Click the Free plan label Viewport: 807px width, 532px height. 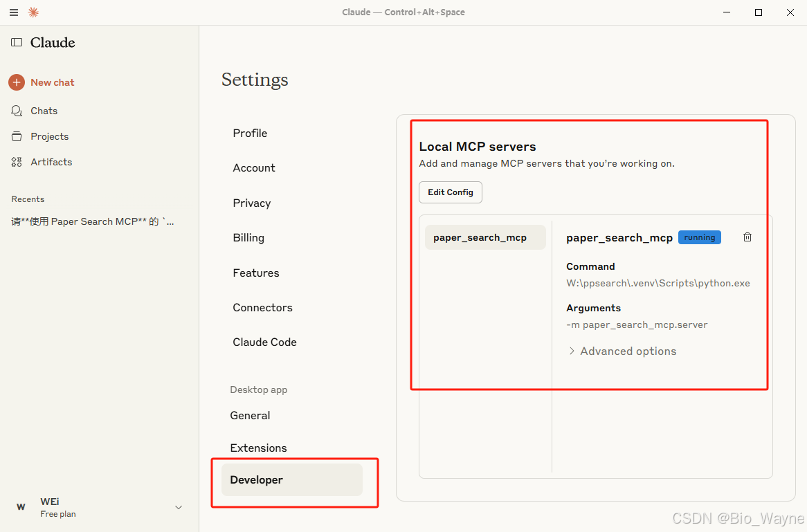[58, 514]
